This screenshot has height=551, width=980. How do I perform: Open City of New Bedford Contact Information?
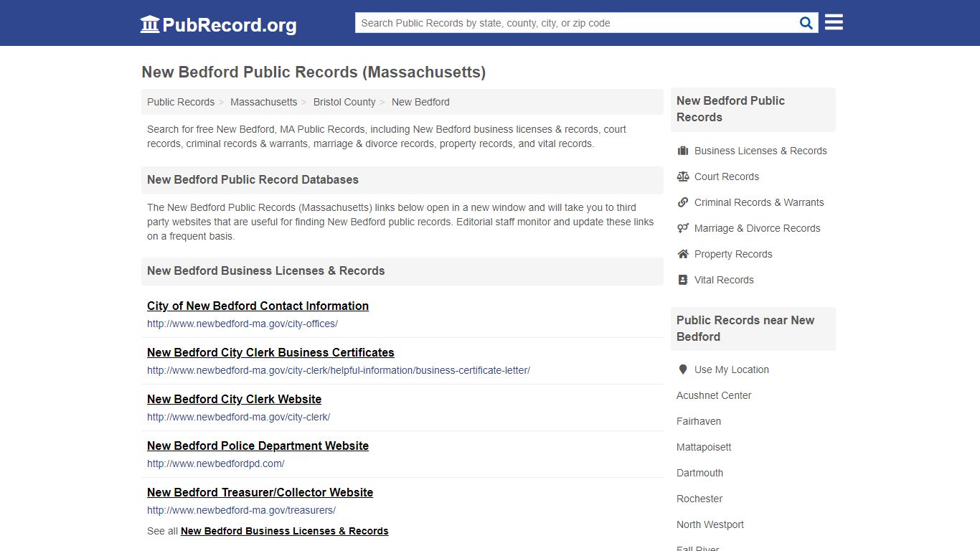[258, 306]
